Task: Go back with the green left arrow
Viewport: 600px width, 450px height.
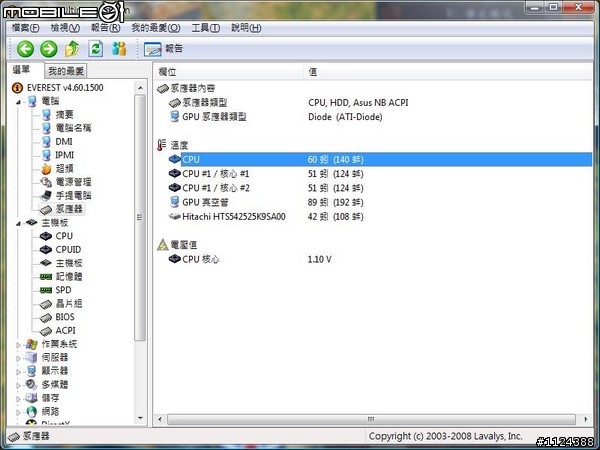Action: pos(25,49)
